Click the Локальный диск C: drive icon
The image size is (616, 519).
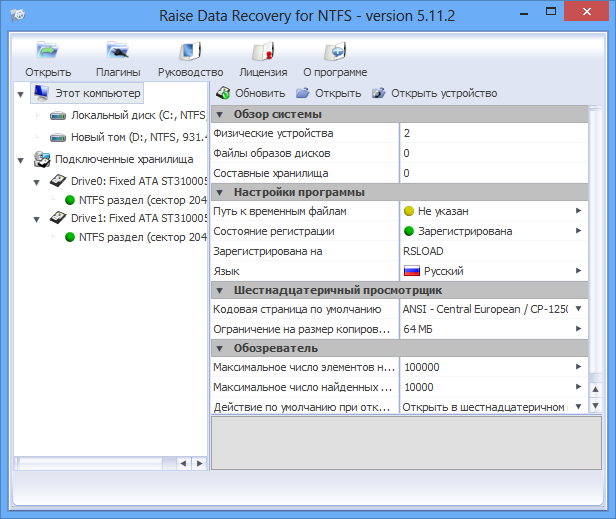tap(58, 116)
